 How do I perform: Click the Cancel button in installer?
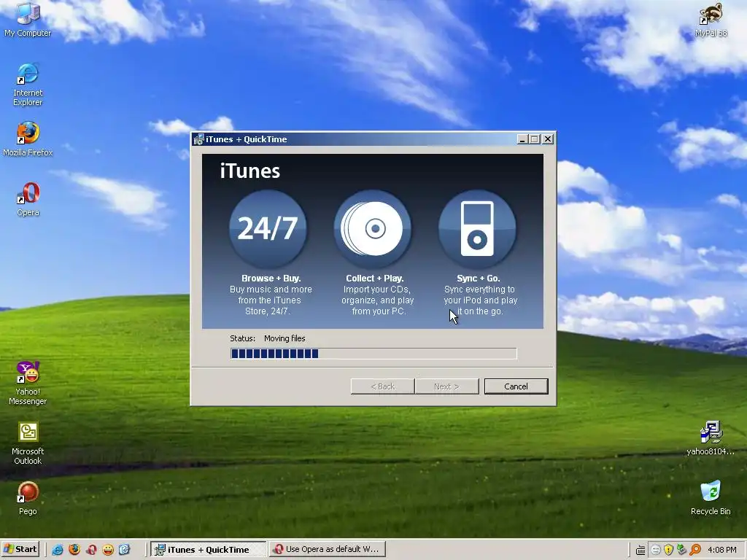point(516,386)
